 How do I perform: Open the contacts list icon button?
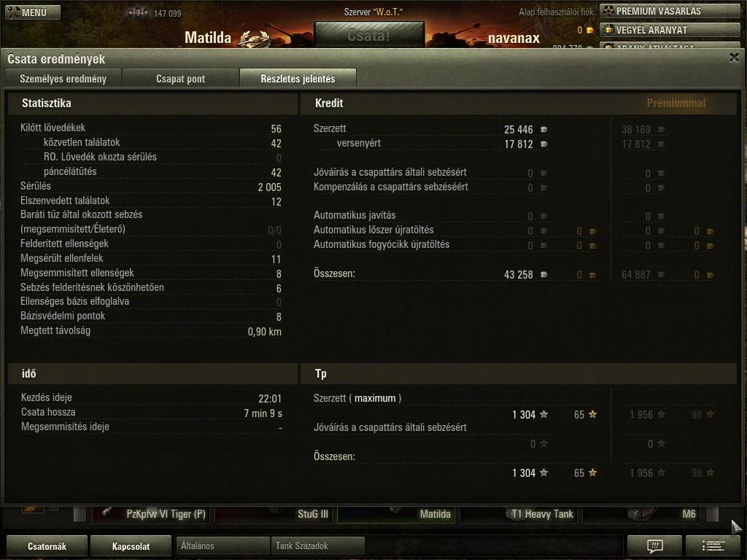(713, 545)
